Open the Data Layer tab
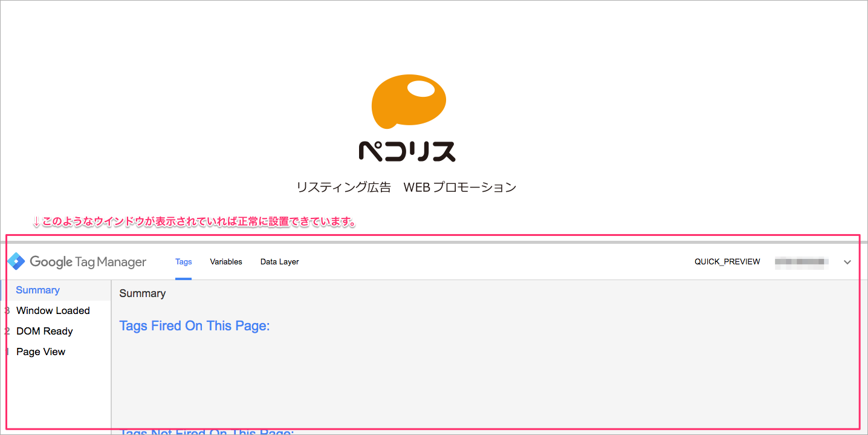 280,262
